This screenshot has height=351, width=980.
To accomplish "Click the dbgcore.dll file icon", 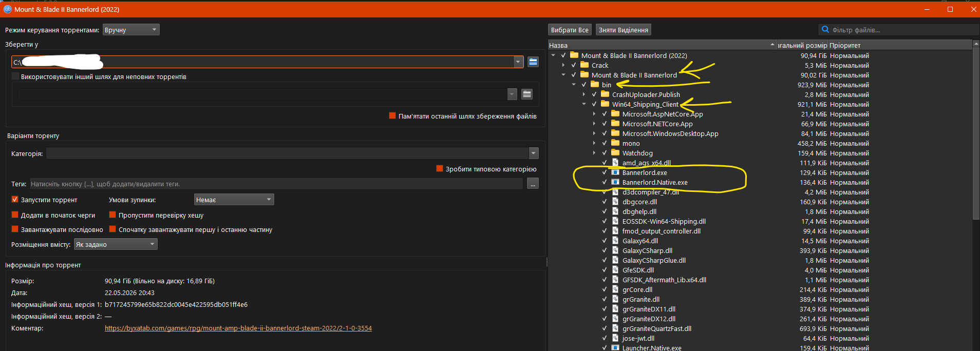I will coord(615,202).
